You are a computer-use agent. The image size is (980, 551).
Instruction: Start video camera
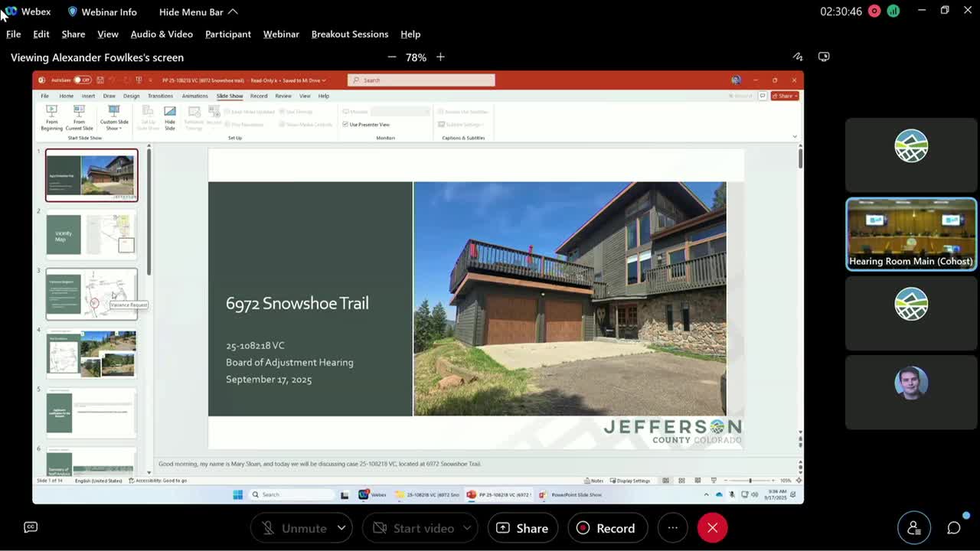tap(413, 528)
